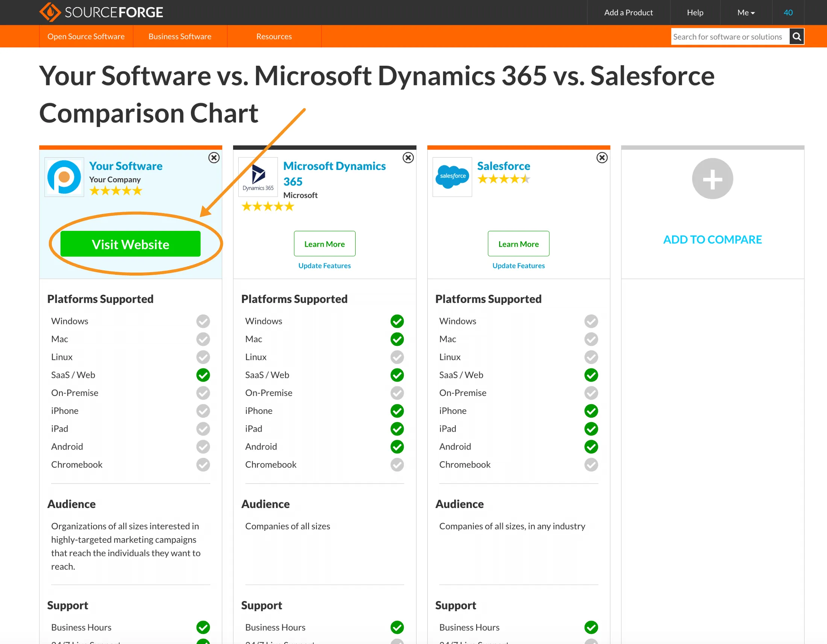The height and width of the screenshot is (644, 827).
Task: Click Chromebook gray check for Your Software
Action: tap(203, 465)
